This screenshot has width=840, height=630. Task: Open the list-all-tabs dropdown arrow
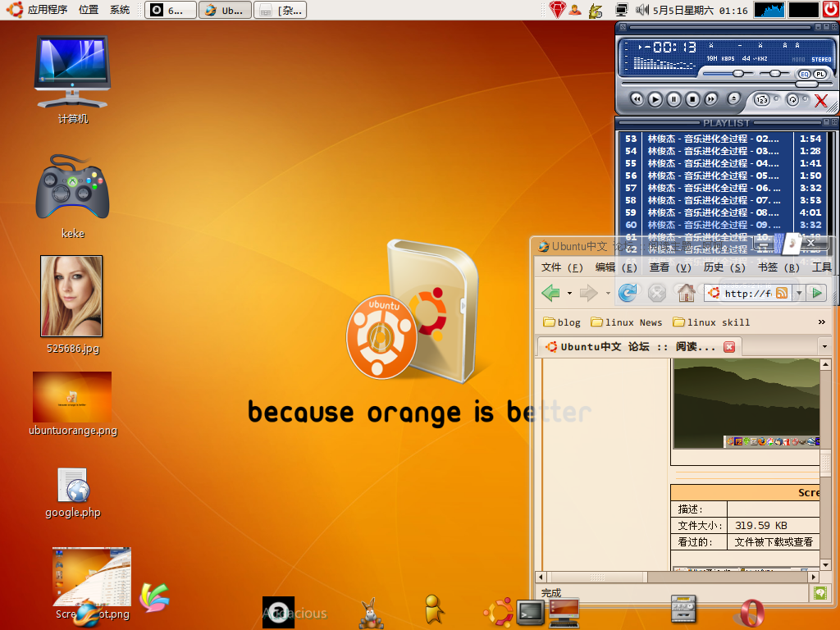coord(824,347)
